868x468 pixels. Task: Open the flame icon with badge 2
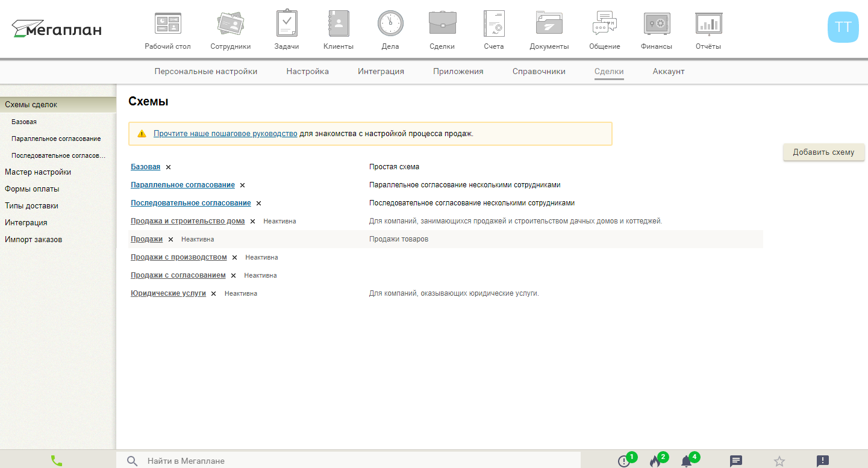coord(655,461)
